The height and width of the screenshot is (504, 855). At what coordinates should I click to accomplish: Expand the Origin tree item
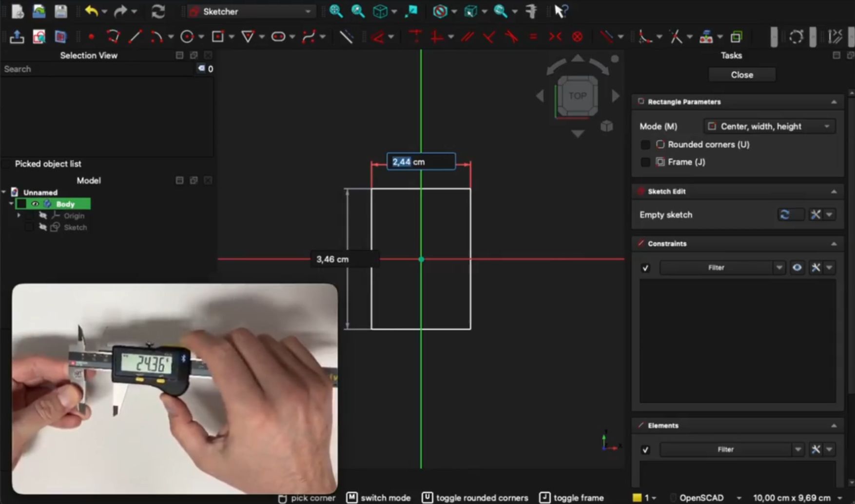(x=19, y=215)
